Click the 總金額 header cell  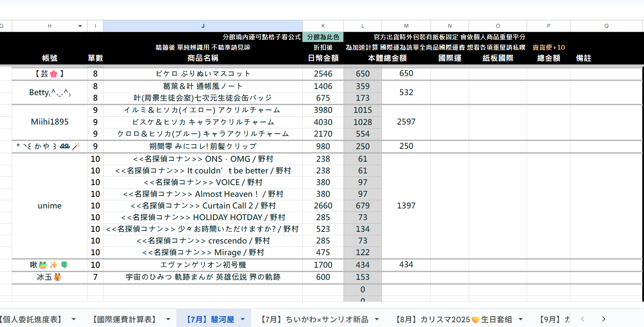[548, 58]
